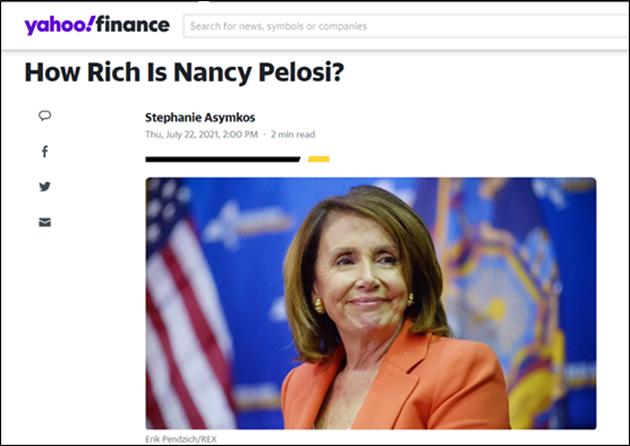Click the Yahoo Finance logo
630x446 pixels.
tap(97, 25)
